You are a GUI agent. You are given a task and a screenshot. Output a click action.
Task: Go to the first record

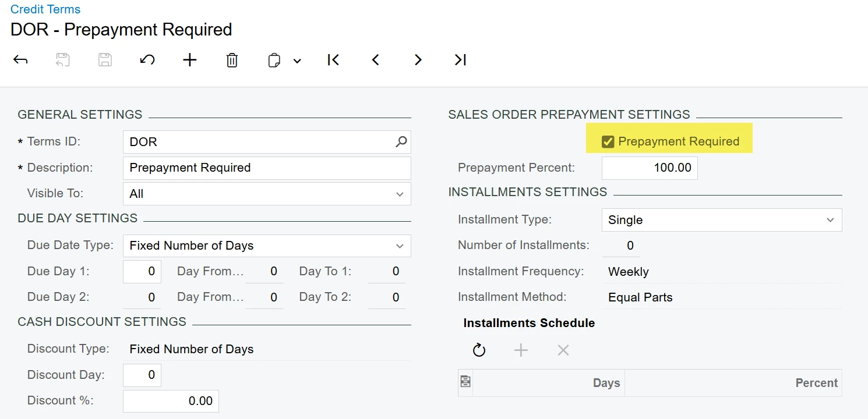point(333,60)
